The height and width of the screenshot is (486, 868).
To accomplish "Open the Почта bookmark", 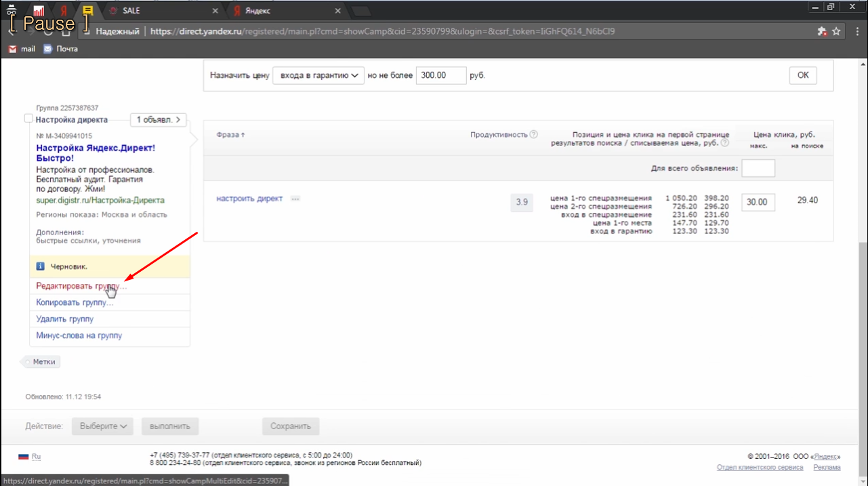I will tap(61, 49).
